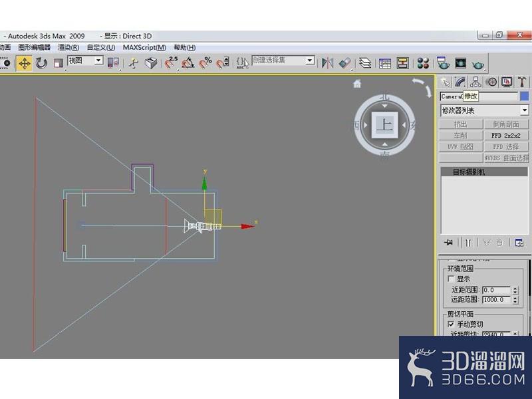Toggle the Percent Snap icon
Image resolution: width=532 pixels, height=399 pixels.
pyautogui.click(x=205, y=63)
